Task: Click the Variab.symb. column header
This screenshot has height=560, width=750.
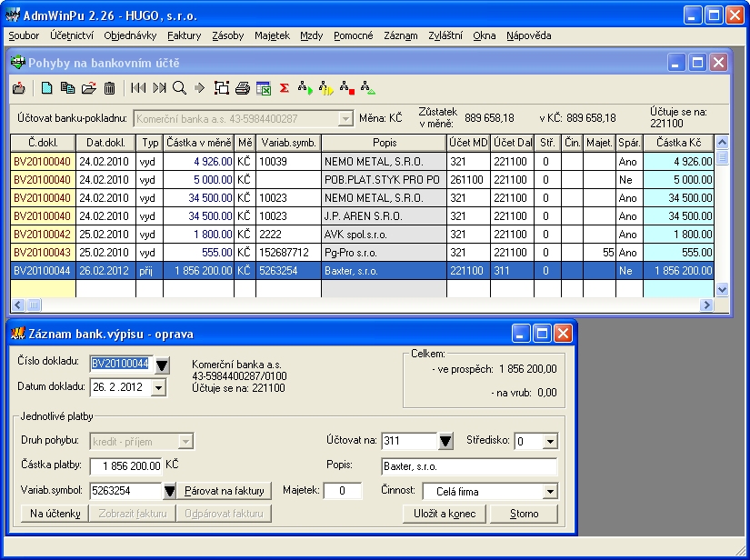Action: (x=288, y=143)
